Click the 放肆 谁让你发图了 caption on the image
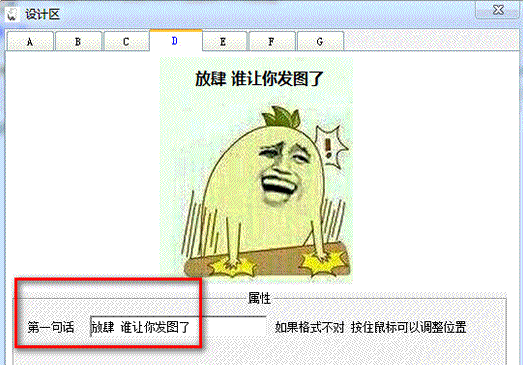 (x=259, y=79)
